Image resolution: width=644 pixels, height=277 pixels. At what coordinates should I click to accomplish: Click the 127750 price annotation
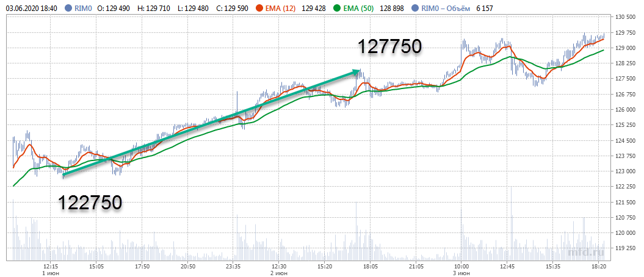click(x=389, y=47)
